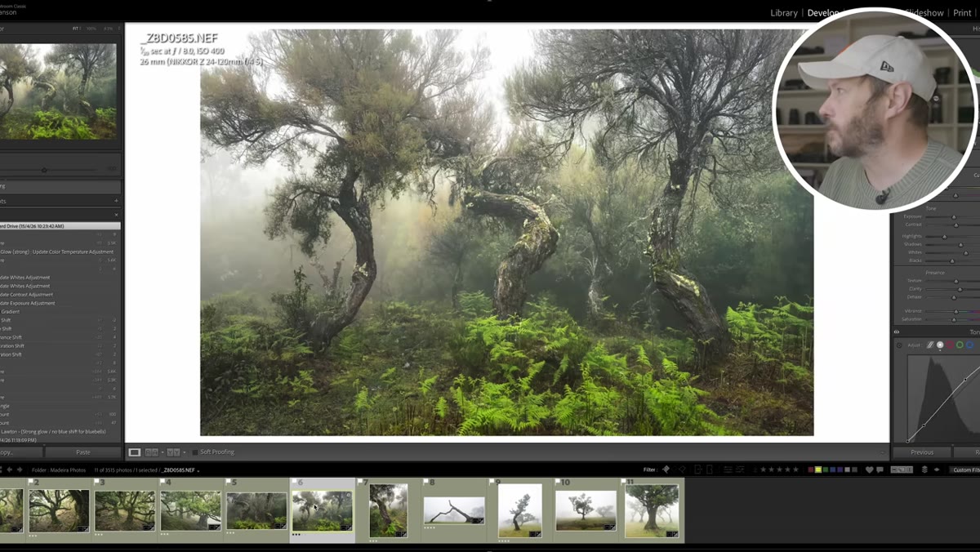Click the Highlights slider handle

[x=944, y=237]
